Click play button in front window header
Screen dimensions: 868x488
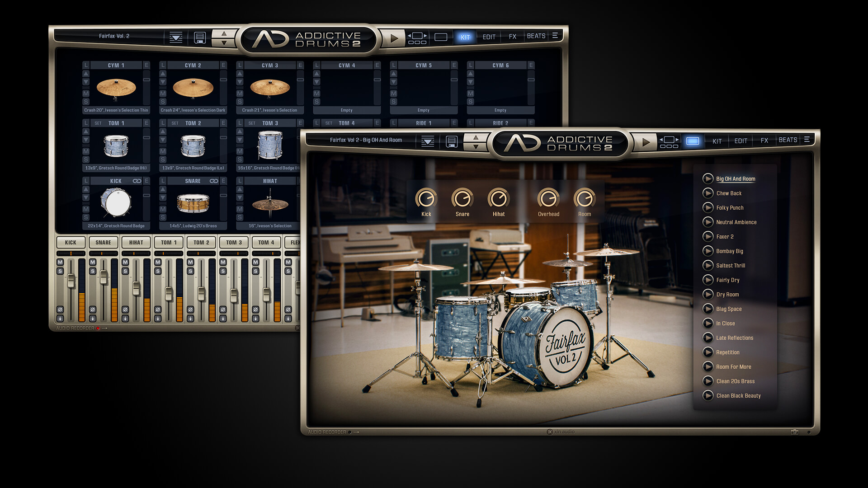pyautogui.click(x=646, y=142)
